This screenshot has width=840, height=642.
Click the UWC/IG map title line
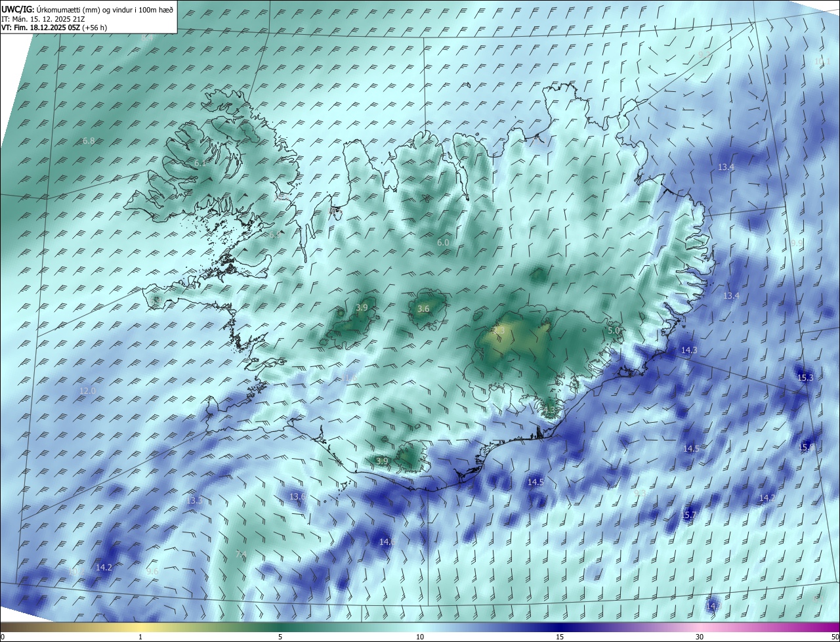[87, 9]
